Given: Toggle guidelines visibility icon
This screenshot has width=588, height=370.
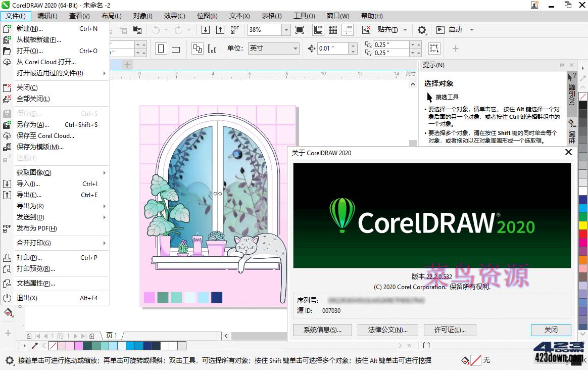Looking at the screenshot, I should point(348,29).
